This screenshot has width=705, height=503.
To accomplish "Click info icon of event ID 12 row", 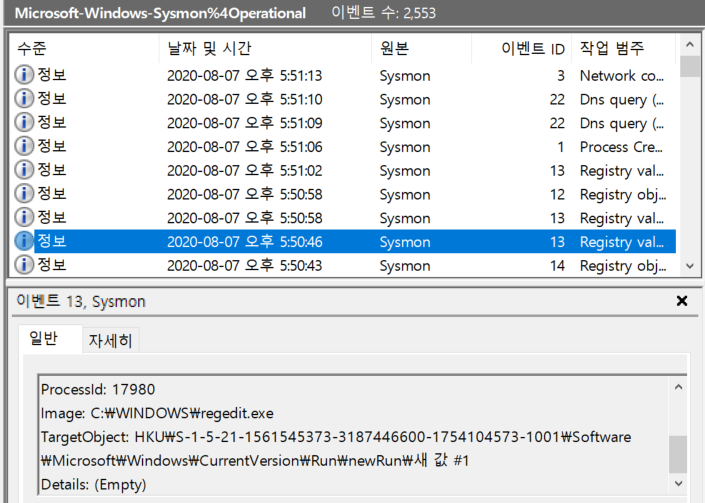I will point(24,194).
